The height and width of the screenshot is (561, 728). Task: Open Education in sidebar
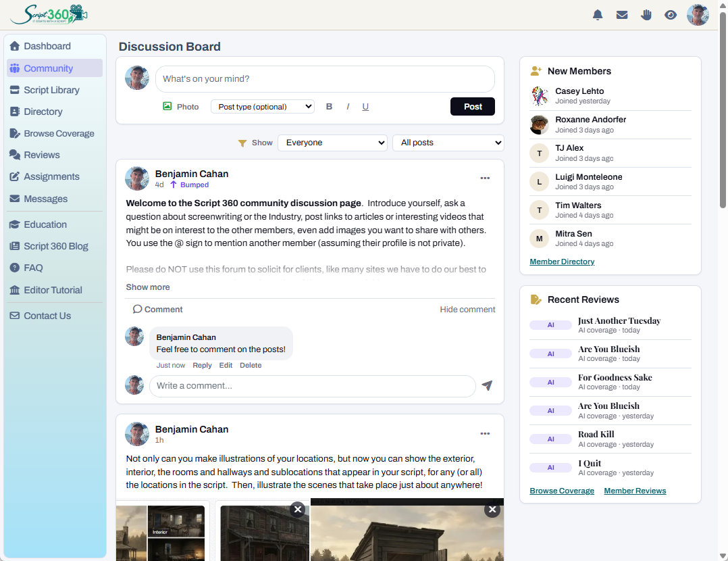coord(55,224)
